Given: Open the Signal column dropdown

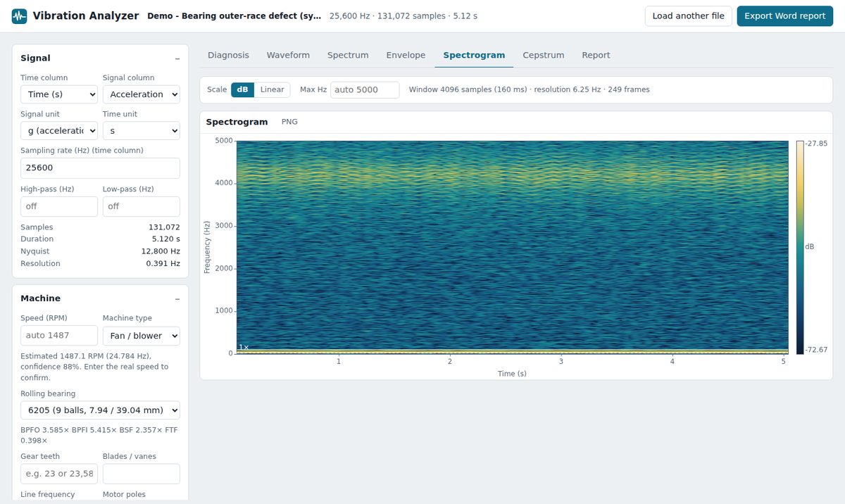Looking at the screenshot, I should pos(142,94).
